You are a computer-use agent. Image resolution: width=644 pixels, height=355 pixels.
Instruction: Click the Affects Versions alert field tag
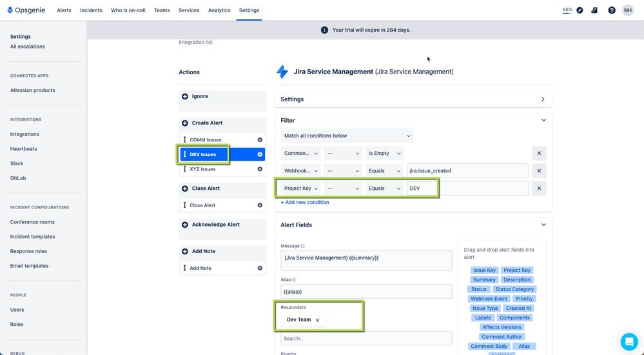coord(502,327)
